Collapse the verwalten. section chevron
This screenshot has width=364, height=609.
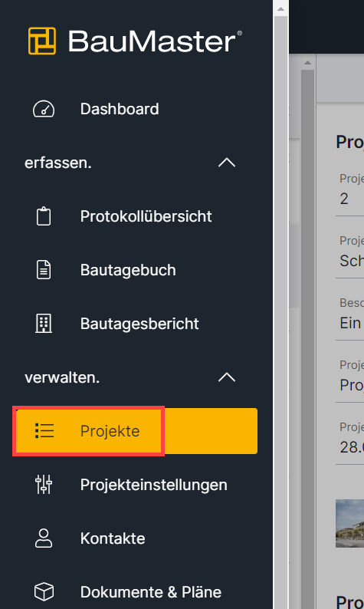pyautogui.click(x=227, y=377)
